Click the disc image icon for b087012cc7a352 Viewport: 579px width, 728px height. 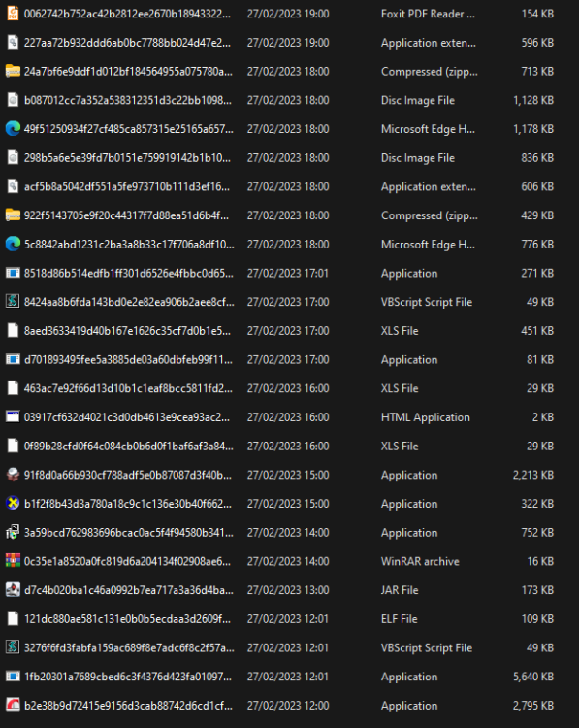pos(13,100)
